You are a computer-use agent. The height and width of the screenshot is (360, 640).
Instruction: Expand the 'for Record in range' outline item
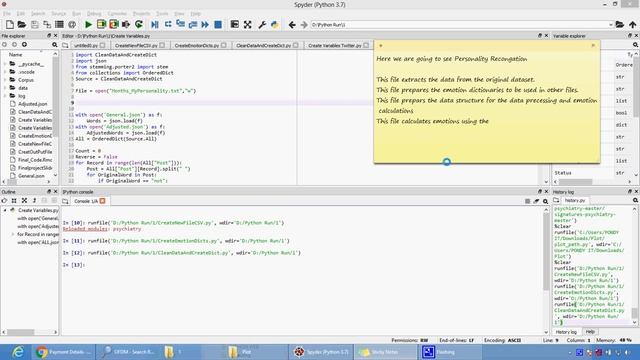[13, 234]
